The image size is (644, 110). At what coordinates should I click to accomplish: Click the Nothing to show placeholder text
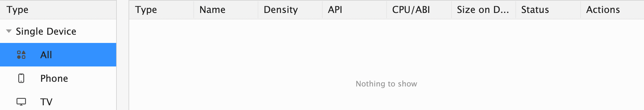click(386, 84)
